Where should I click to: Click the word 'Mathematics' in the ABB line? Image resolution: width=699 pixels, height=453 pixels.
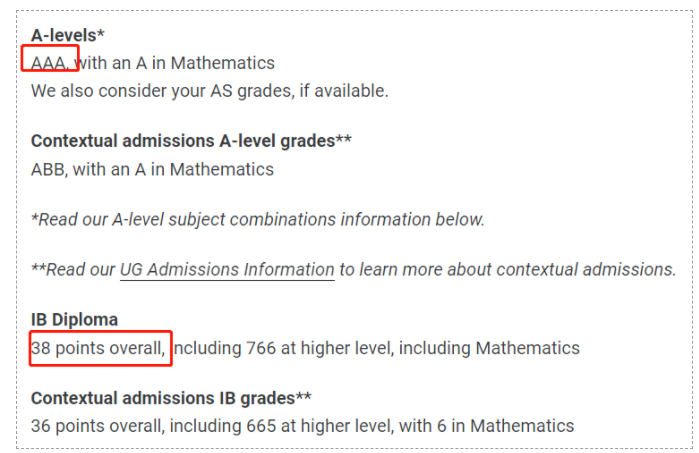222,170
